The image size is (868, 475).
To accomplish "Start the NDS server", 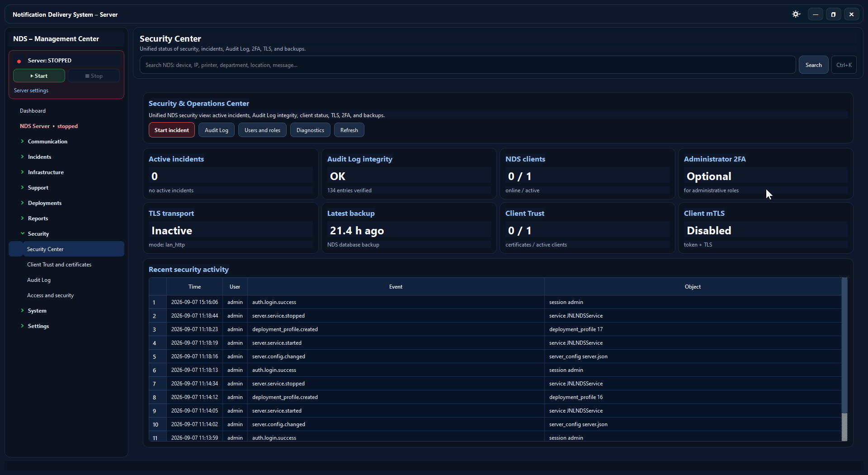I will [x=39, y=76].
